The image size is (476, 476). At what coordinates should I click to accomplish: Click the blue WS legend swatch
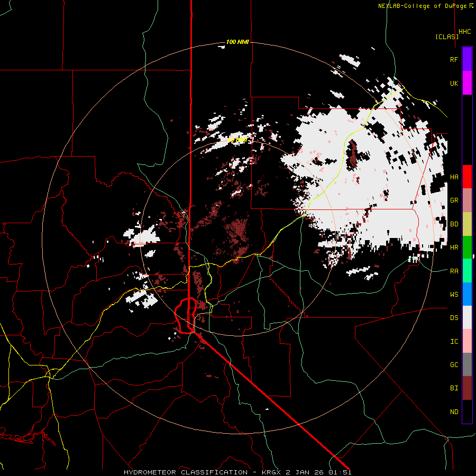(467, 294)
